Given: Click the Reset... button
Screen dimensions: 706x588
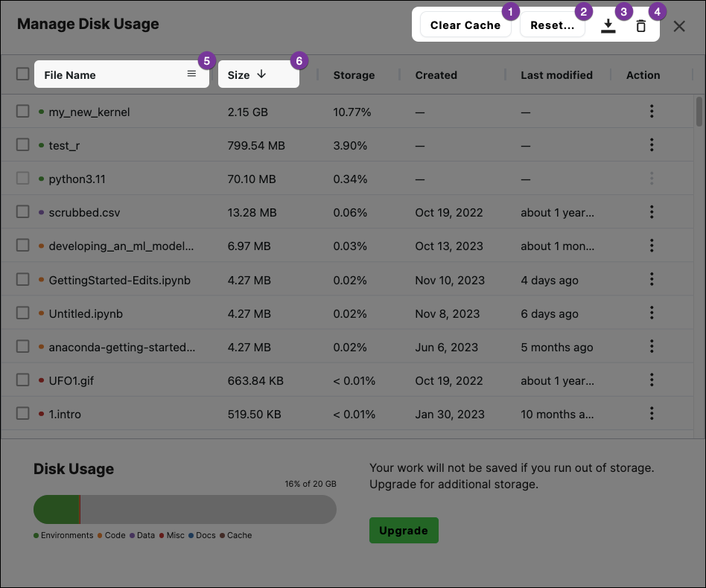Looking at the screenshot, I should 552,25.
